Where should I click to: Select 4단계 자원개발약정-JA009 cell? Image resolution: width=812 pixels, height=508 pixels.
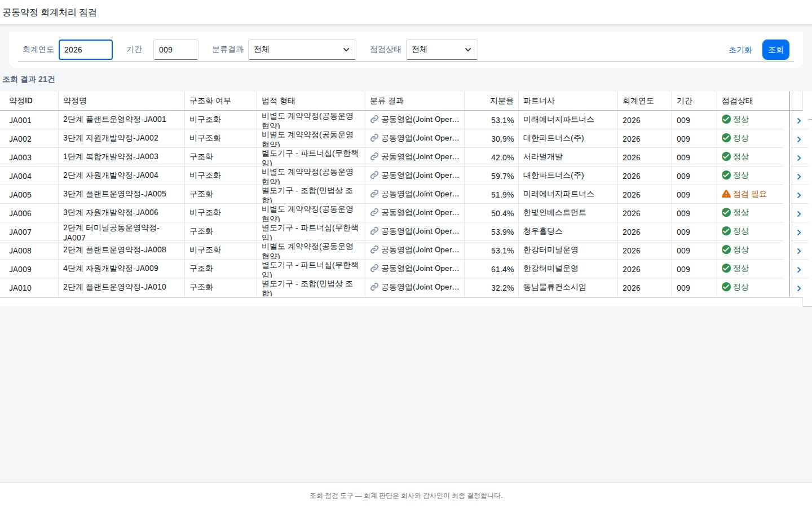(x=121, y=269)
